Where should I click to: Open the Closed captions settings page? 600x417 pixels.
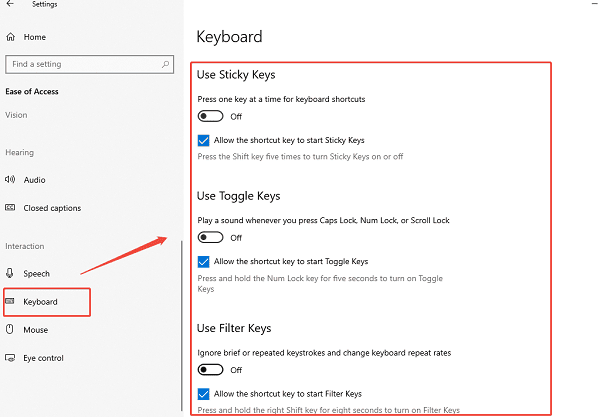[x=52, y=208]
